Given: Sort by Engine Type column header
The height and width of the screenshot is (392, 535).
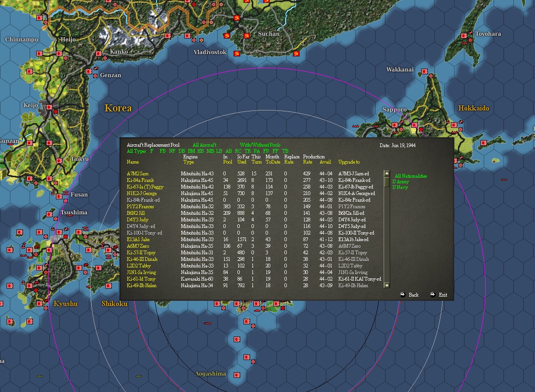Looking at the screenshot, I should pyautogui.click(x=190, y=159).
